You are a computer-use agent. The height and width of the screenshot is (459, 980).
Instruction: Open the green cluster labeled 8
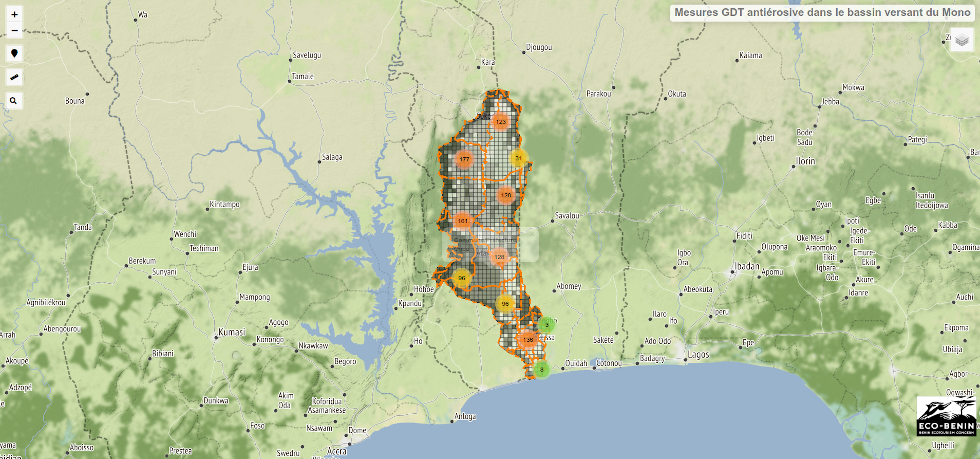click(541, 369)
